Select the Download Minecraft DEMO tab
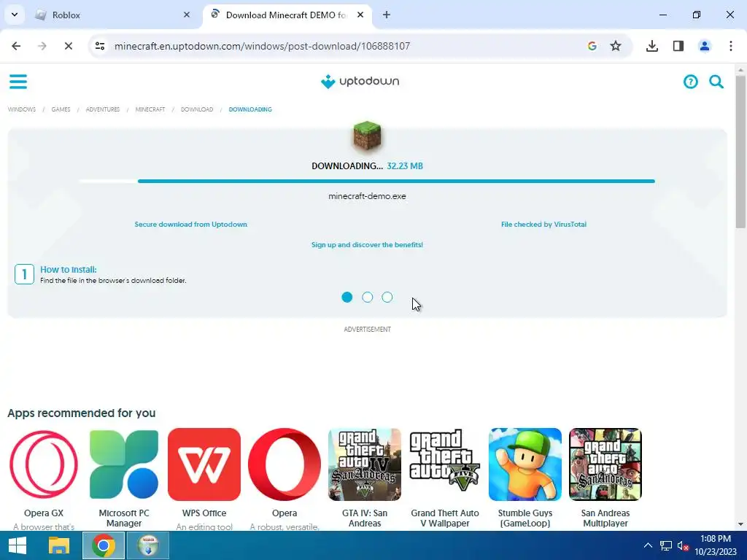Viewport: 747px width, 560px height. click(287, 15)
